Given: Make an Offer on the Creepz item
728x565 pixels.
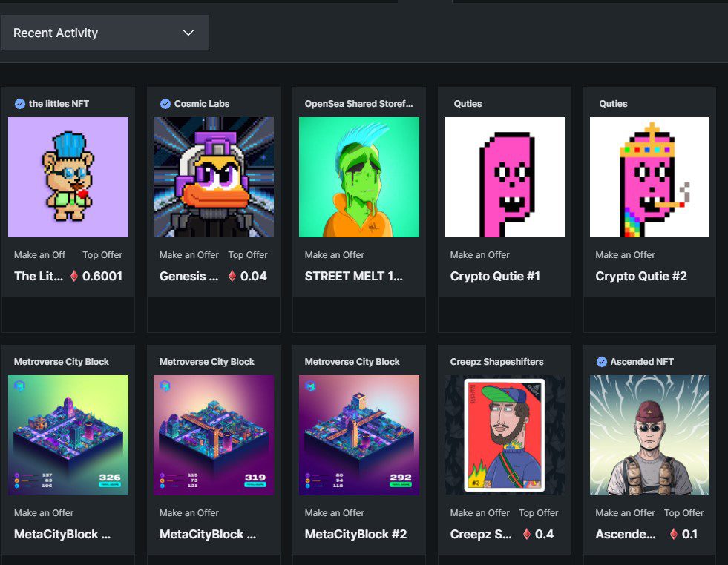Looking at the screenshot, I should coord(479,512).
